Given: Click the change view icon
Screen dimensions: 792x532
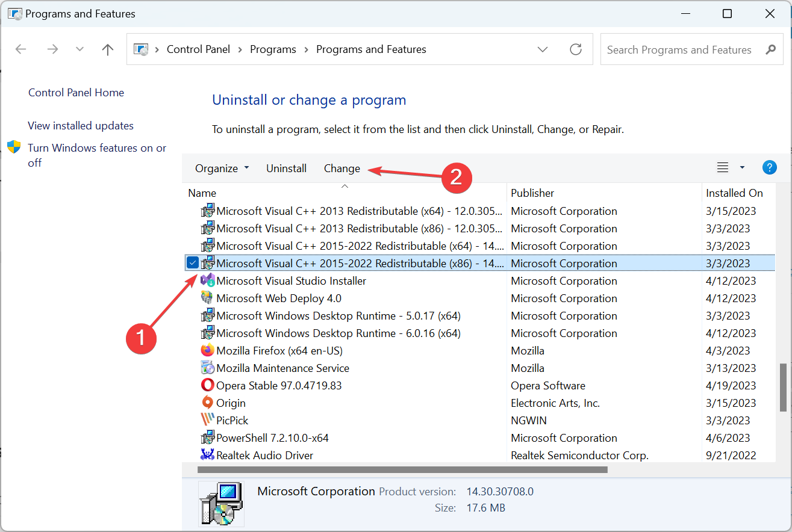Looking at the screenshot, I should 723,168.
